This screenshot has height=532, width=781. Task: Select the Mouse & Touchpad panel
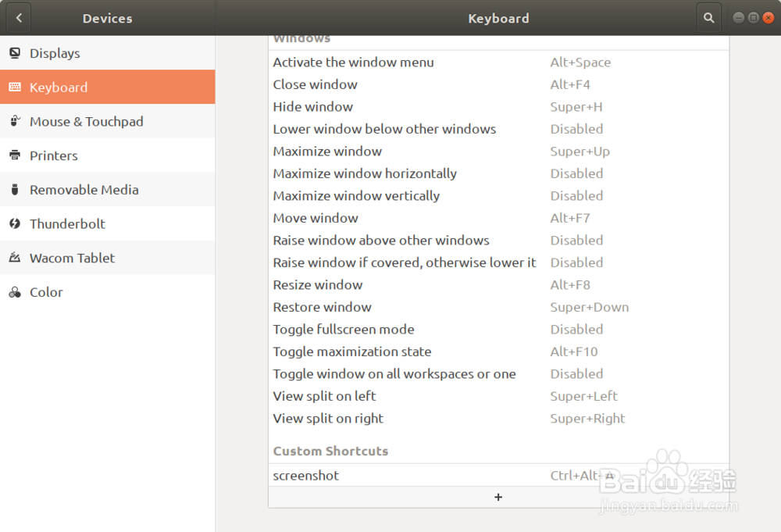point(108,121)
